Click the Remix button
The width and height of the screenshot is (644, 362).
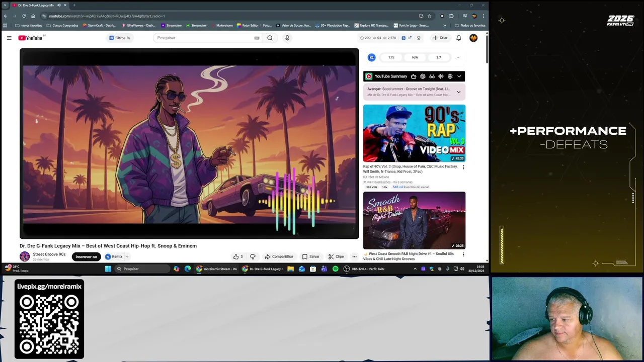pos(114,256)
